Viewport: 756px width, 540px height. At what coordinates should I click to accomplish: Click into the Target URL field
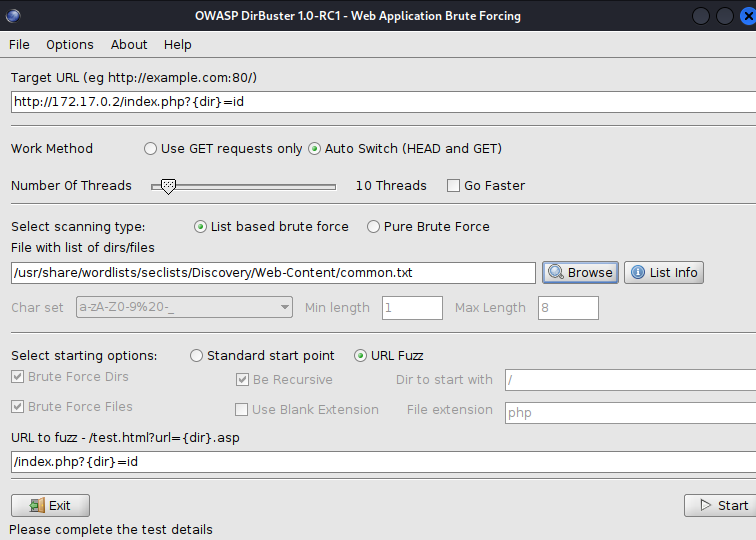[x=380, y=101]
